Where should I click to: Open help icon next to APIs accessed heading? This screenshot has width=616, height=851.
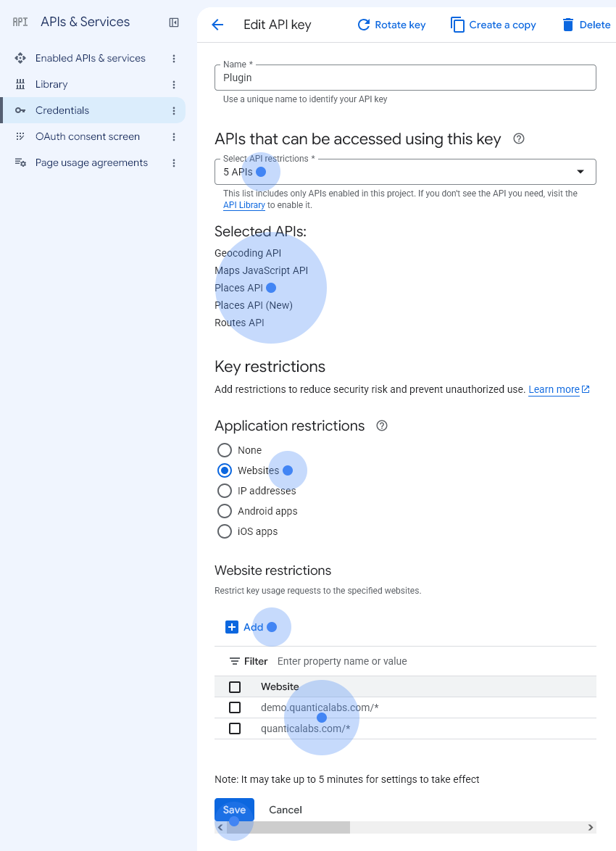[519, 139]
